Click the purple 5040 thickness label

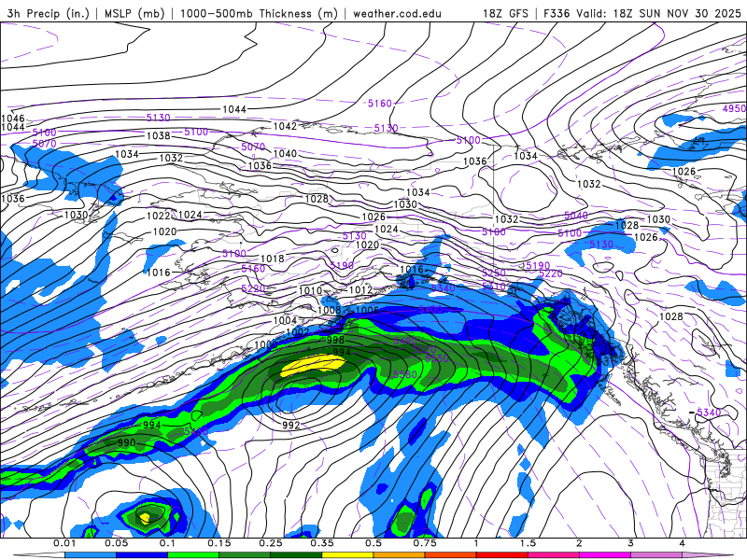(x=576, y=216)
